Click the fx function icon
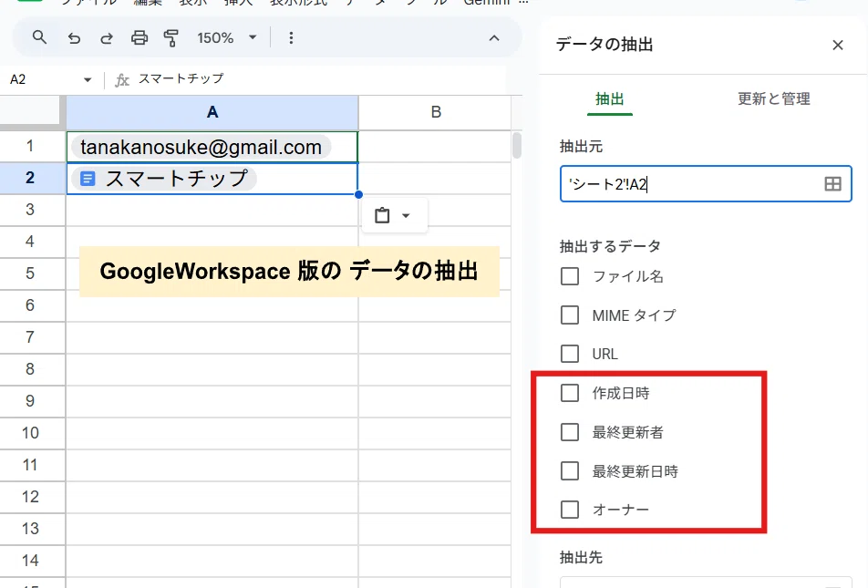 pos(122,80)
